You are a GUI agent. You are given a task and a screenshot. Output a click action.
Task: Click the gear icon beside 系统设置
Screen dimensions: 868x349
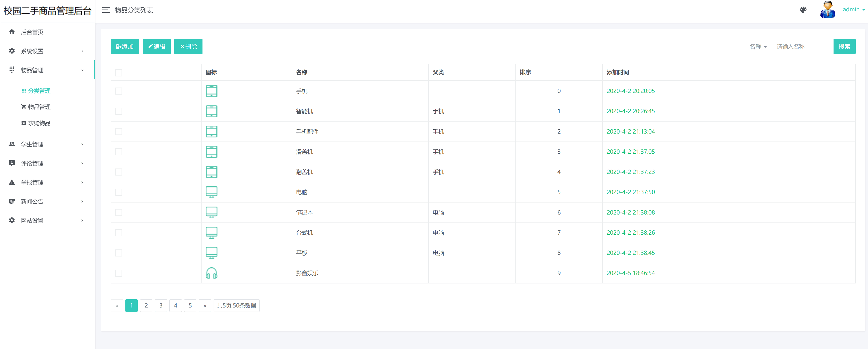(x=12, y=51)
